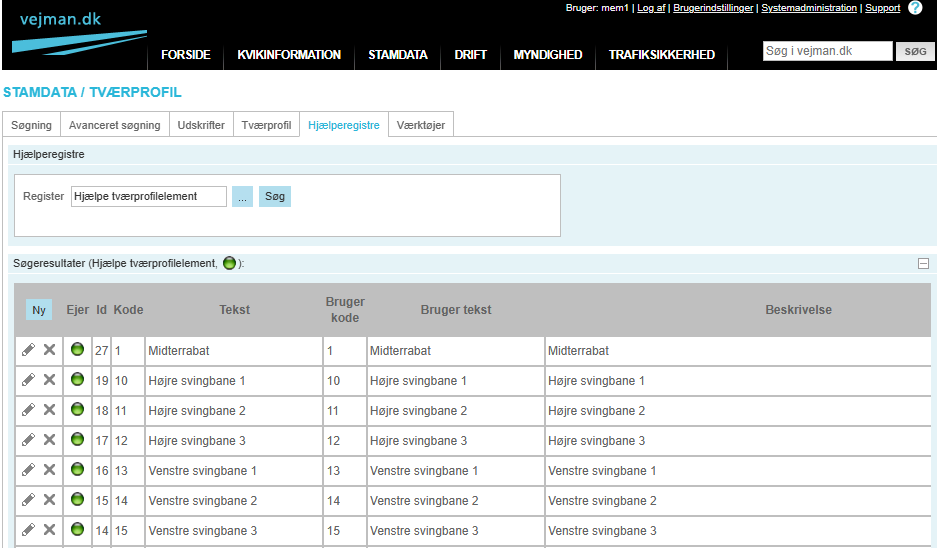Click the help question mark icon

click(915, 8)
